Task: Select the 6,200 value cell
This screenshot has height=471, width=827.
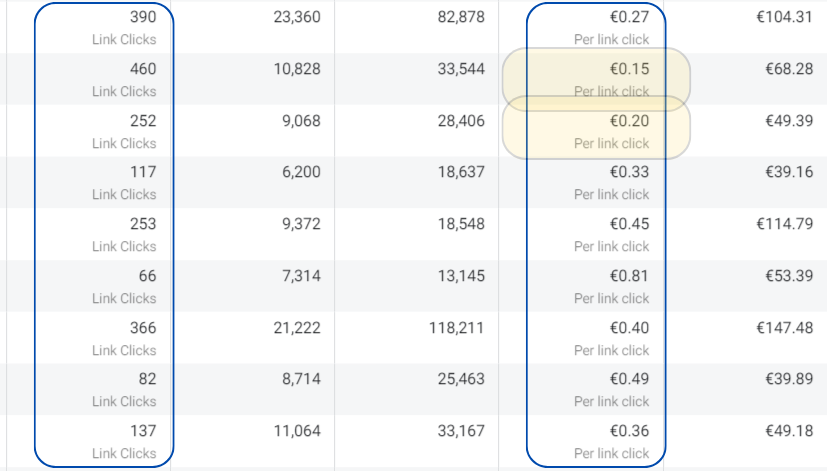Action: click(300, 173)
